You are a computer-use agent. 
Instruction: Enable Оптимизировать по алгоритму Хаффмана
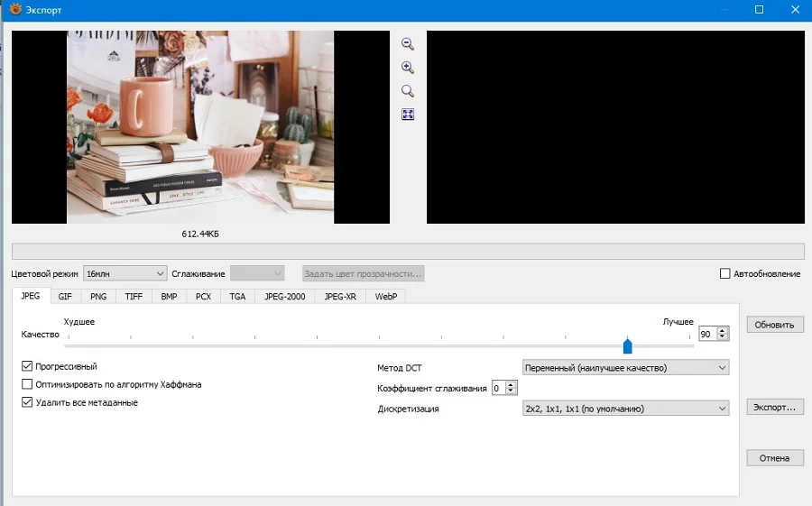[27, 384]
